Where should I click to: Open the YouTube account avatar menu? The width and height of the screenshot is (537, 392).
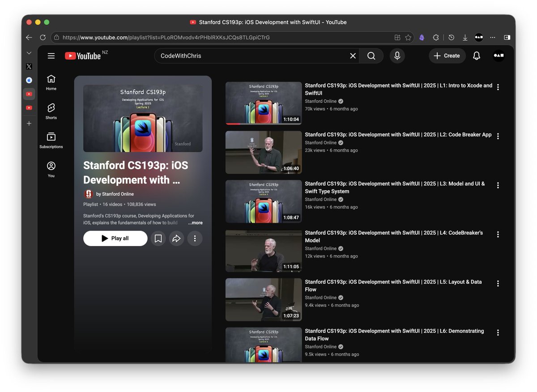pyautogui.click(x=499, y=56)
